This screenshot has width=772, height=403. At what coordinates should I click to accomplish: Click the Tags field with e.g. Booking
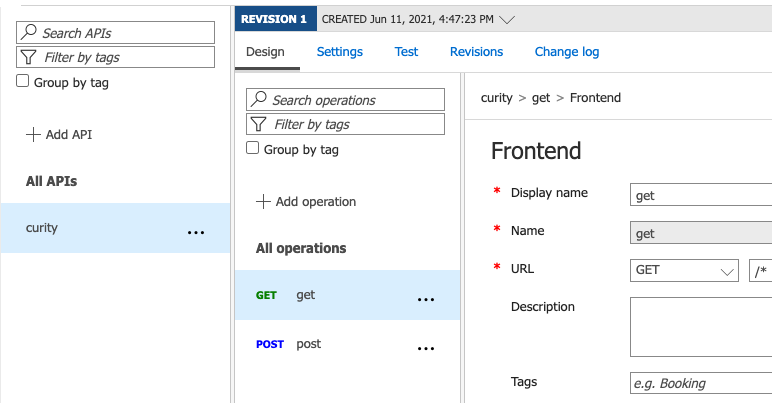pos(701,383)
